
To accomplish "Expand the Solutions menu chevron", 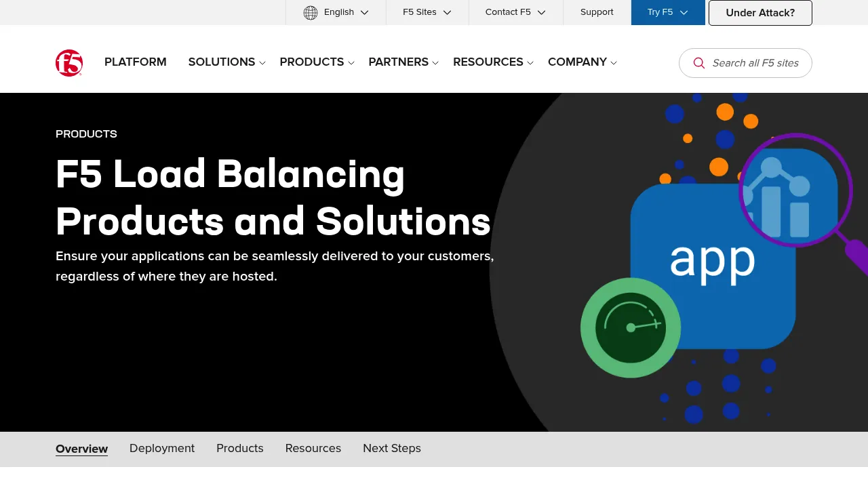I will [262, 63].
